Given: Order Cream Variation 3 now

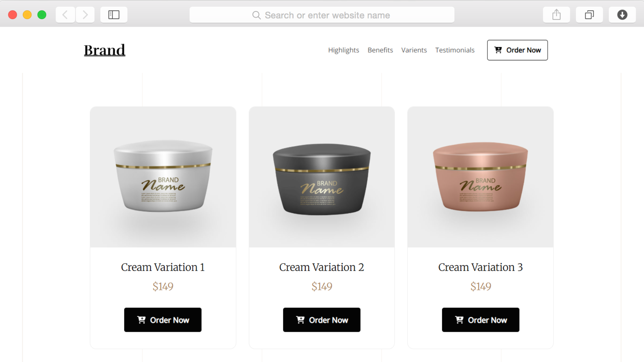Looking at the screenshot, I should click(x=480, y=320).
